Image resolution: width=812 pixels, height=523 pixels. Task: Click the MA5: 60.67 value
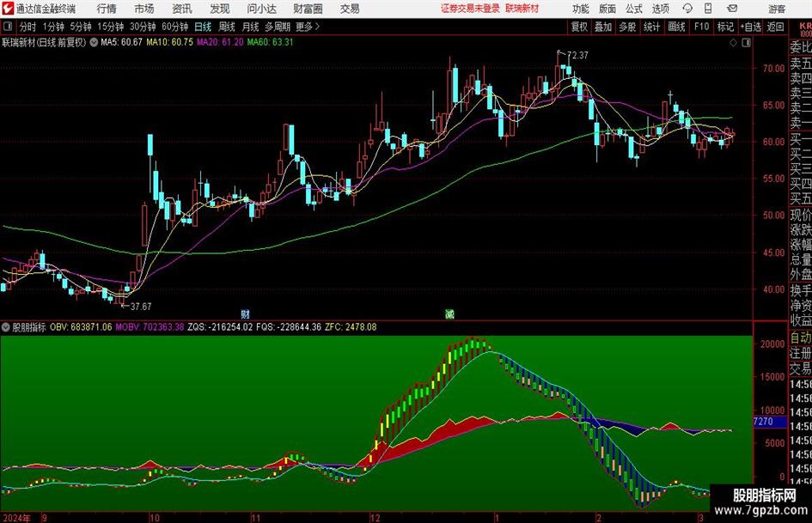[x=121, y=42]
